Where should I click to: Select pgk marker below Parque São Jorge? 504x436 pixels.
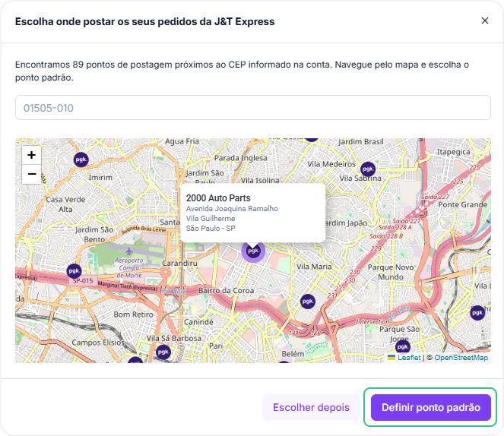(x=403, y=346)
